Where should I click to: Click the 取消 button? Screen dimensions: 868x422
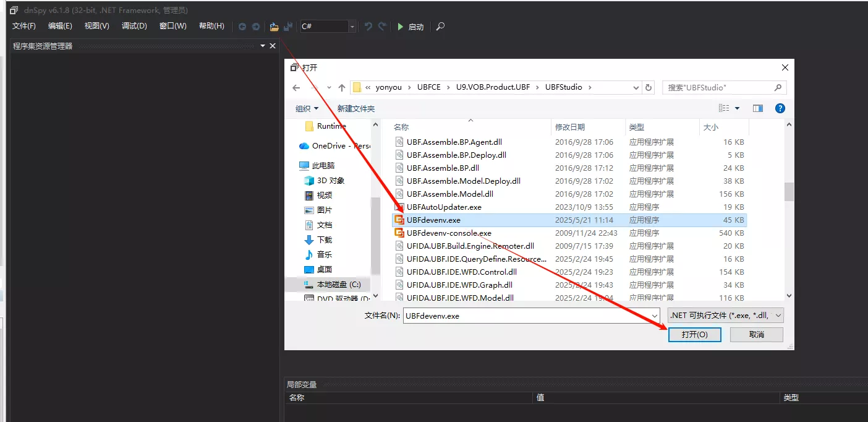pyautogui.click(x=756, y=334)
